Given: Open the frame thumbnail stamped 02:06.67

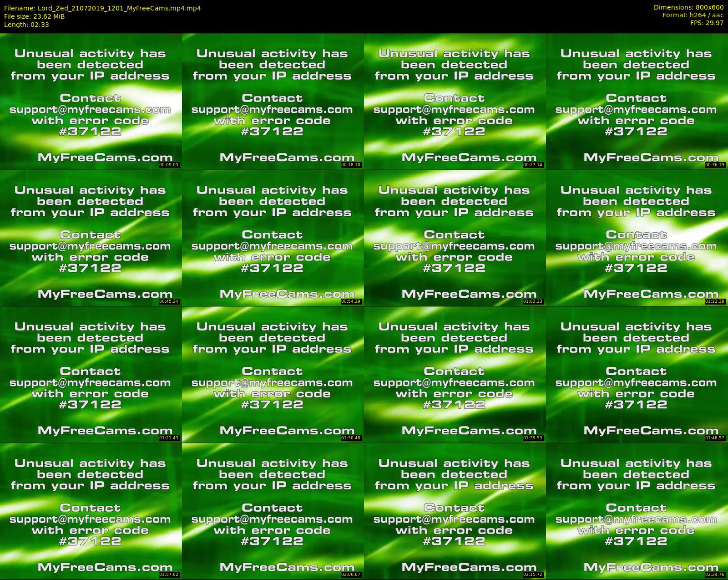Looking at the screenshot, I should 273,511.
